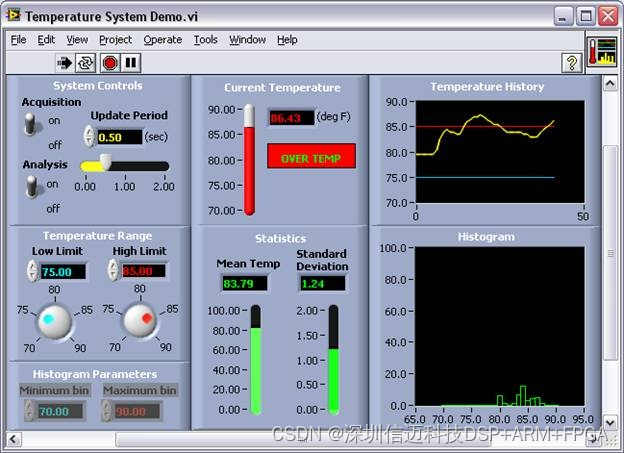Click the Update Period stepper arrows
The width and height of the screenshot is (624, 453).
click(x=88, y=137)
